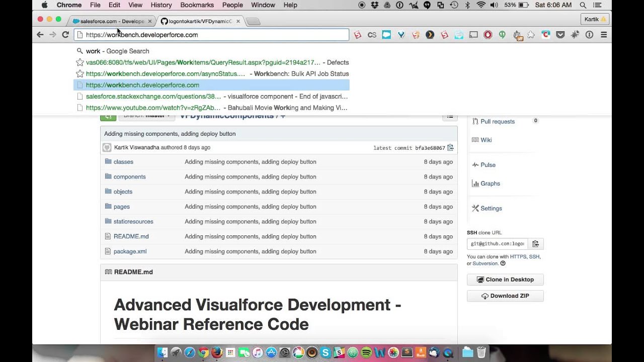Open the Bookmarks menu in the menu bar
The width and height of the screenshot is (644, 362).
(x=196, y=5)
